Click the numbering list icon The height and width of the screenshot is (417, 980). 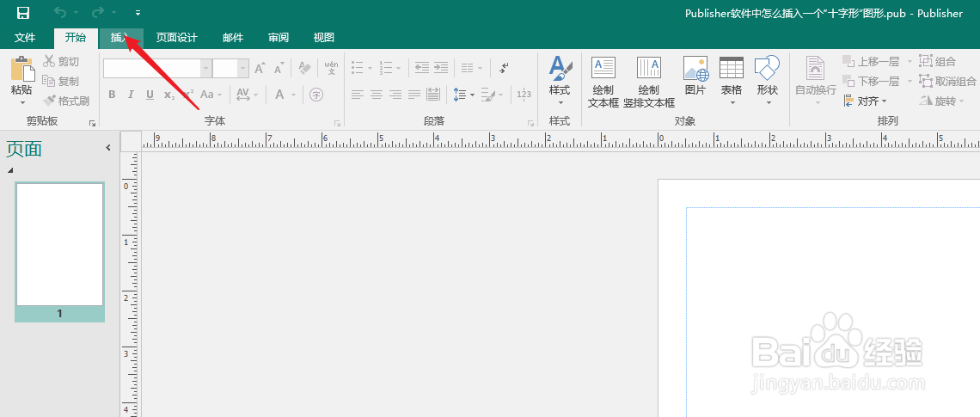coord(386,67)
